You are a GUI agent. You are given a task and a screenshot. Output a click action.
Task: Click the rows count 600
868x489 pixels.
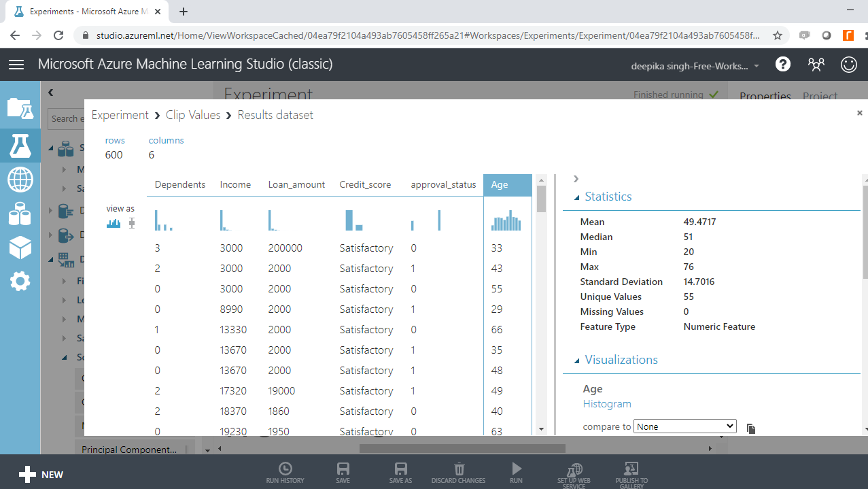pyautogui.click(x=114, y=155)
